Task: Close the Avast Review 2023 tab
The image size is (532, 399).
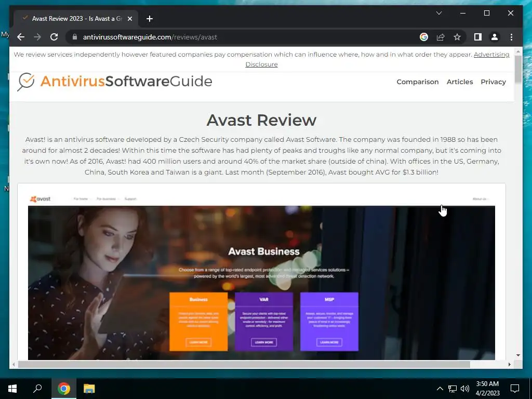Action: coord(129,19)
